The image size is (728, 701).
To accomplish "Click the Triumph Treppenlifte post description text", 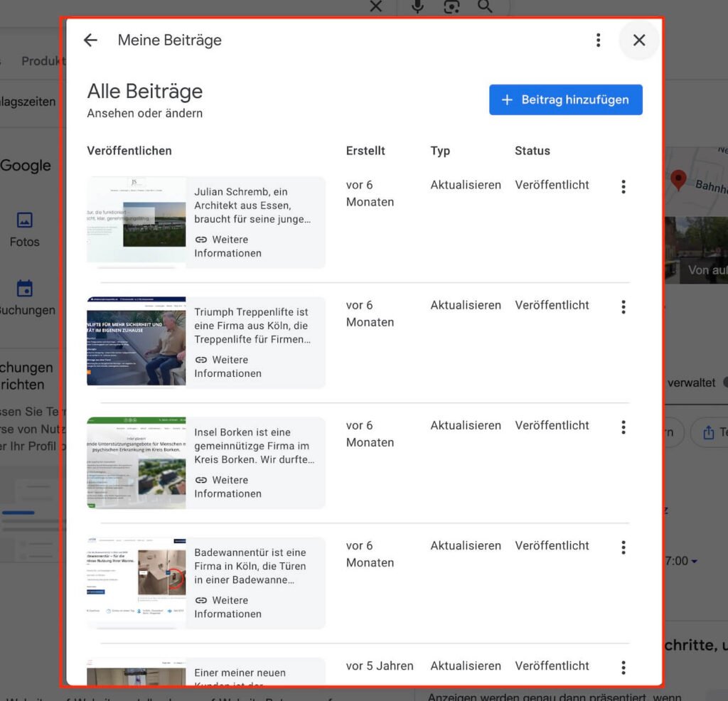I will (252, 326).
